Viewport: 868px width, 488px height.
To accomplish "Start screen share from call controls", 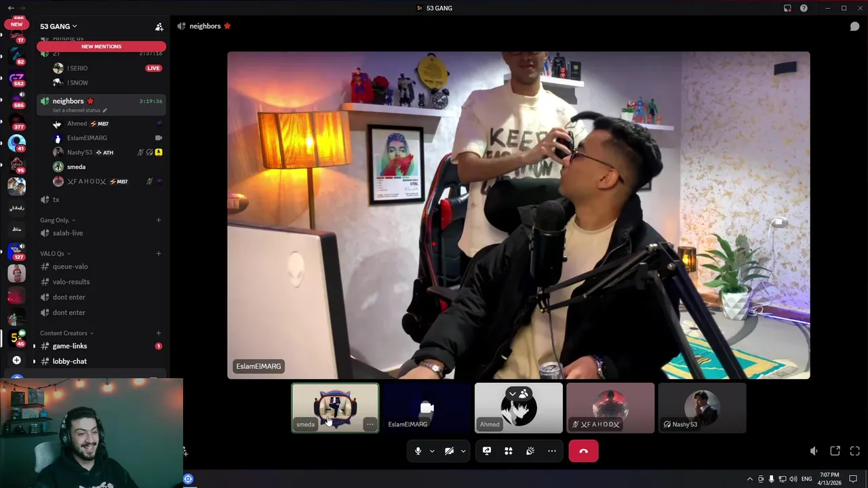I will click(487, 451).
